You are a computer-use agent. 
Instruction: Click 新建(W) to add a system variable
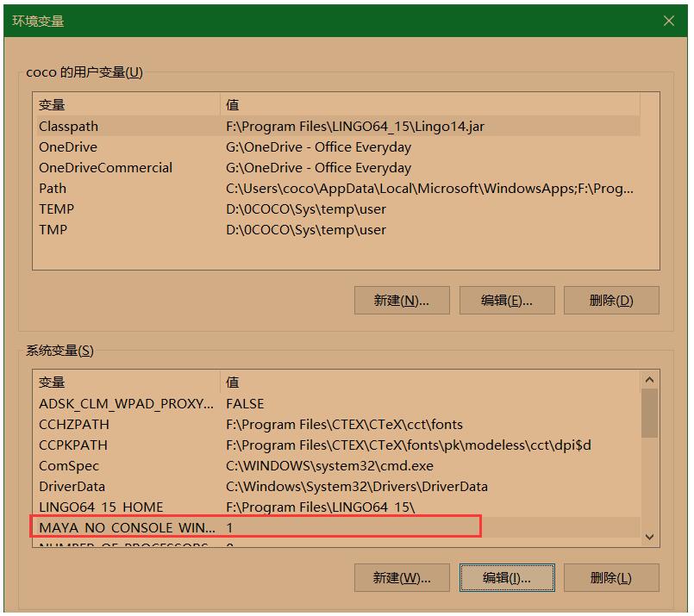pyautogui.click(x=402, y=578)
